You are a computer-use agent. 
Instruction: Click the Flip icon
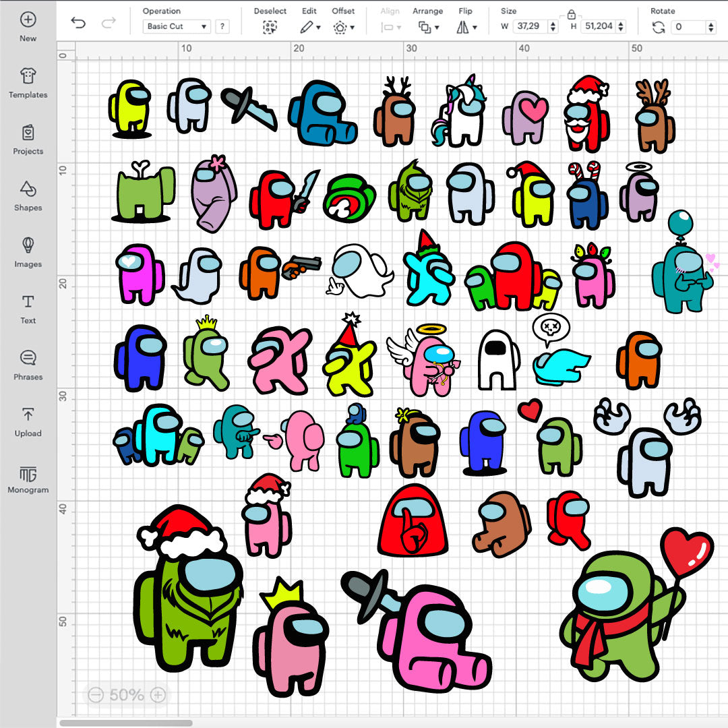pyautogui.click(x=462, y=28)
